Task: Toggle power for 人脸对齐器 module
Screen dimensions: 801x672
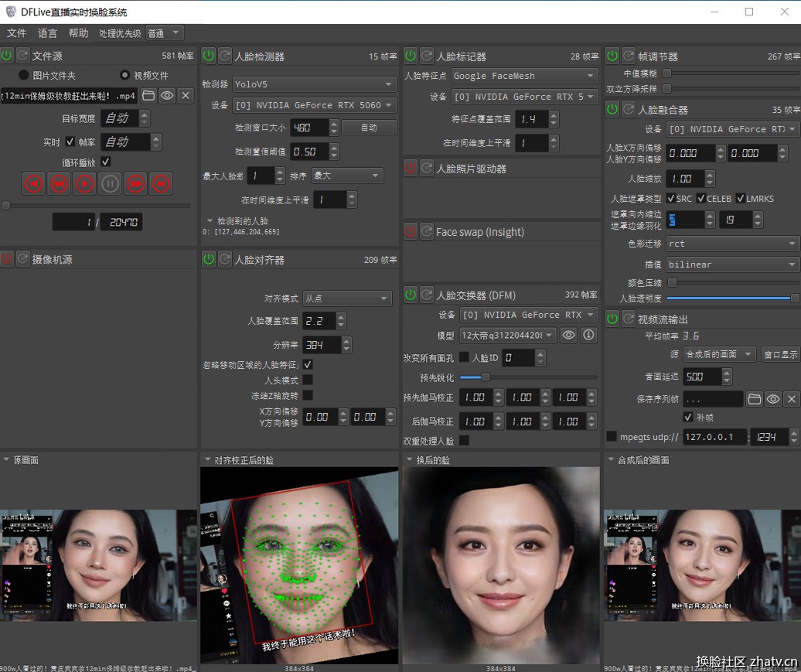Action: pos(209,259)
